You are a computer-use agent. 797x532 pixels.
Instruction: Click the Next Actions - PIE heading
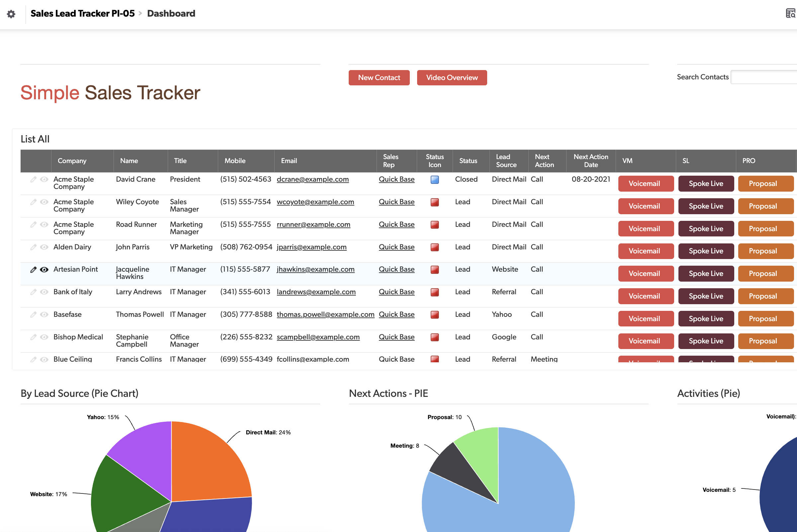389,394
